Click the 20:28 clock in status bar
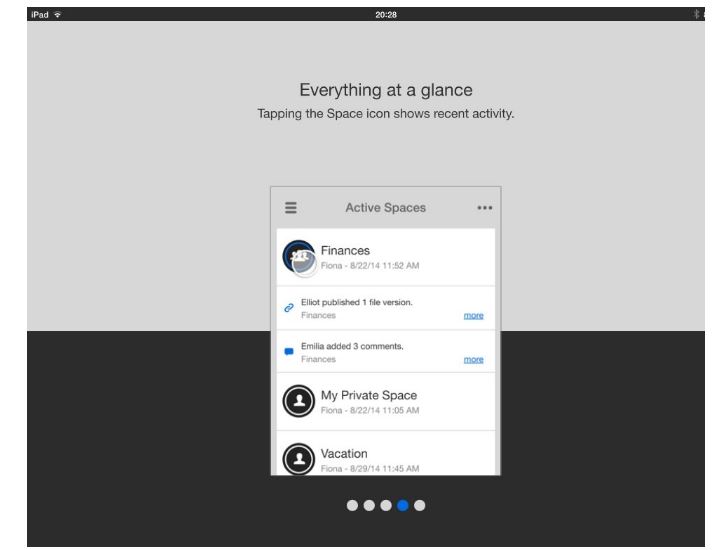Screen dimensions: 726x550 [x=386, y=15]
